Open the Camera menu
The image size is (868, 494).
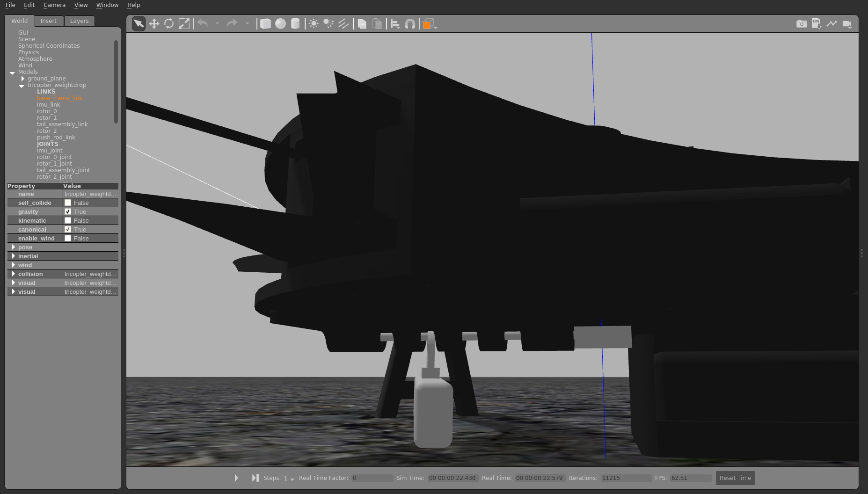coord(54,5)
